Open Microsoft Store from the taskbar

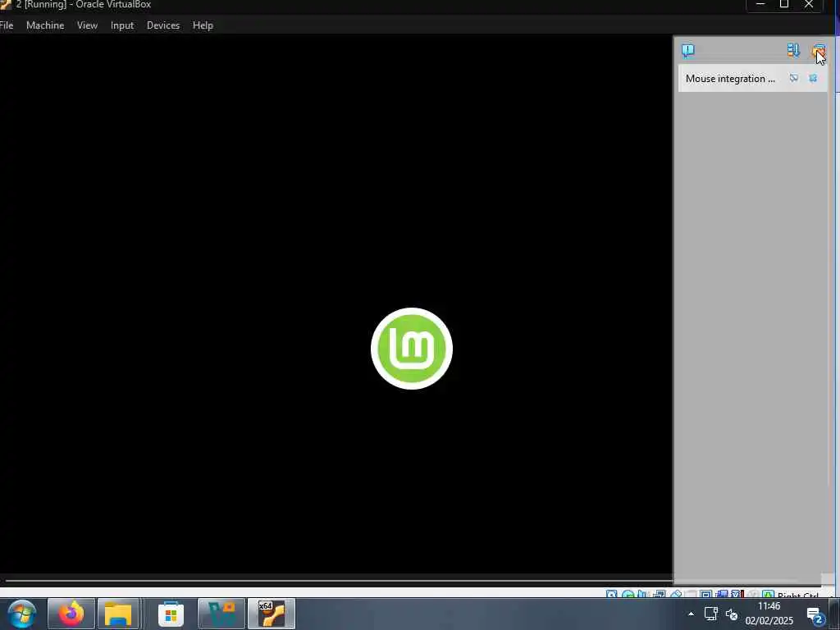click(171, 614)
